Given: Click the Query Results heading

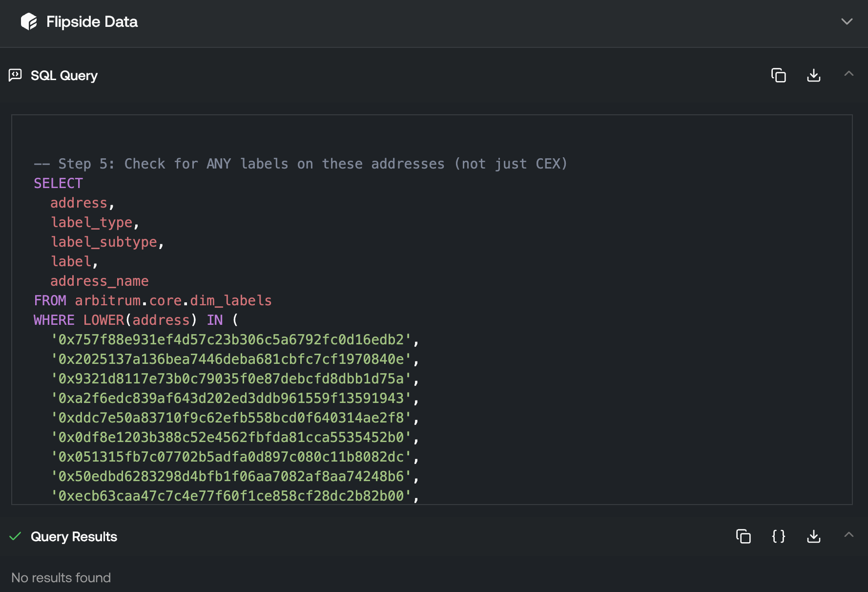Looking at the screenshot, I should point(74,536).
